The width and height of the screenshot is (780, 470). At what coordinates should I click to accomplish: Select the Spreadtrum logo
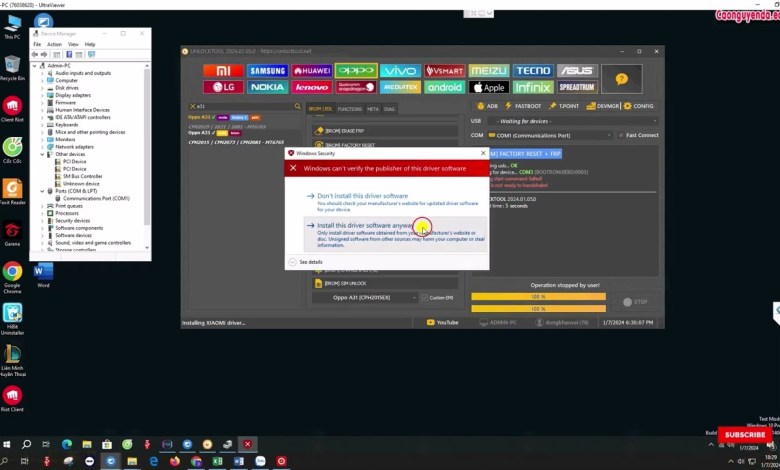click(577, 87)
